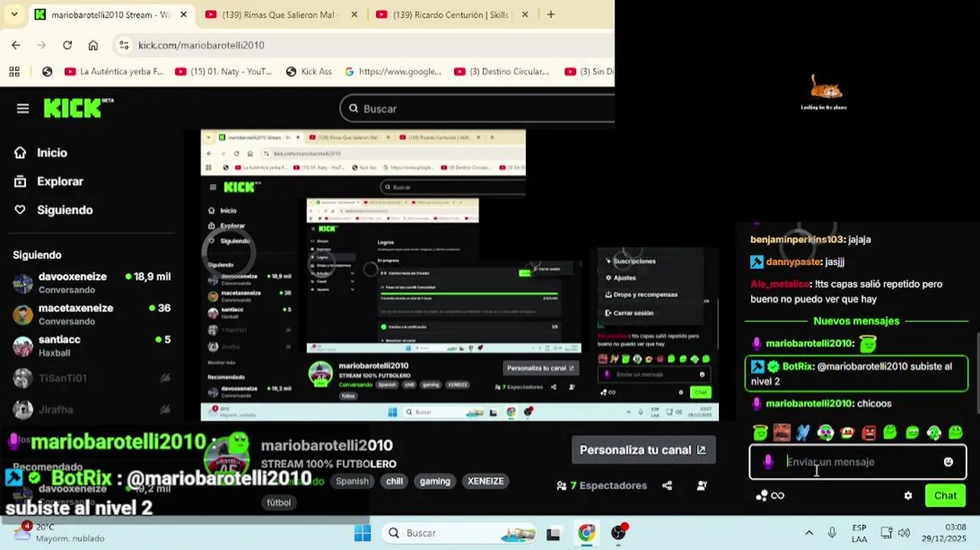The width and height of the screenshot is (980, 550).
Task: Click the share stream icon
Action: (667, 485)
